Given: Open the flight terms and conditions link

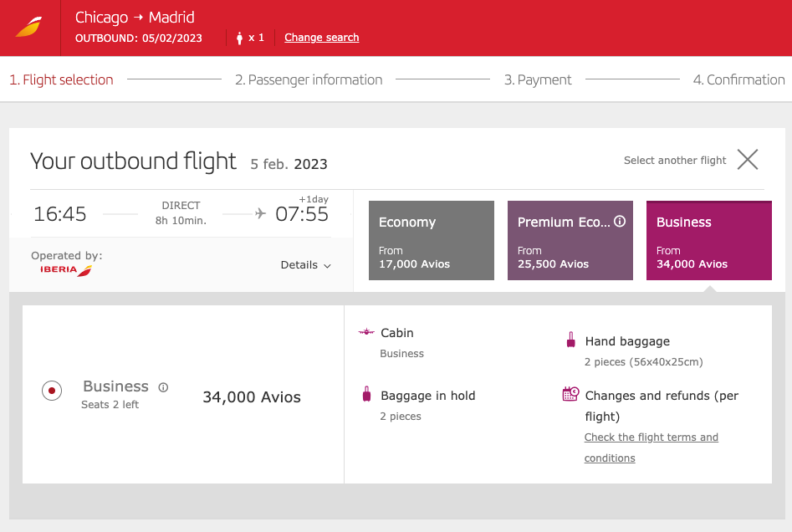Looking at the screenshot, I should point(651,448).
